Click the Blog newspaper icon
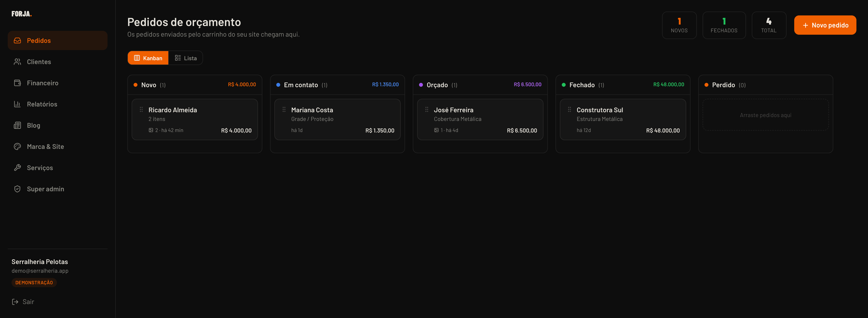This screenshot has width=868, height=318. click(18, 125)
